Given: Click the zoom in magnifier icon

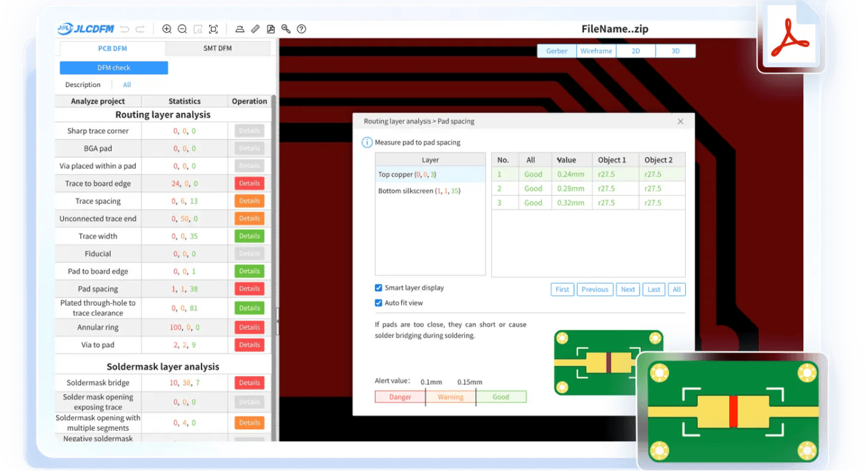Looking at the screenshot, I should (x=167, y=29).
